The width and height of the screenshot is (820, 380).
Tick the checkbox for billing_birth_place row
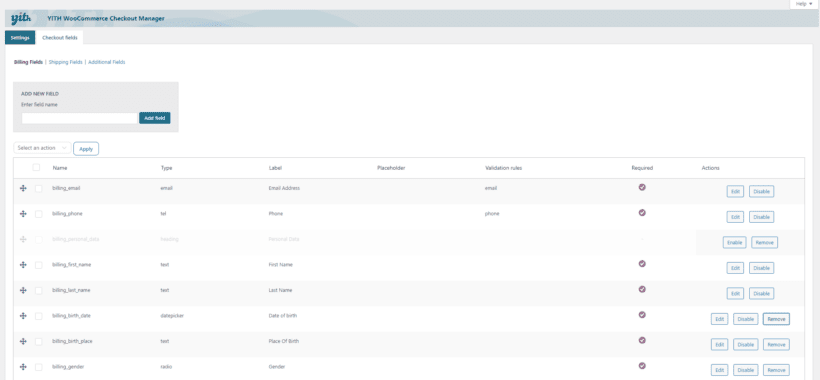pos(39,341)
